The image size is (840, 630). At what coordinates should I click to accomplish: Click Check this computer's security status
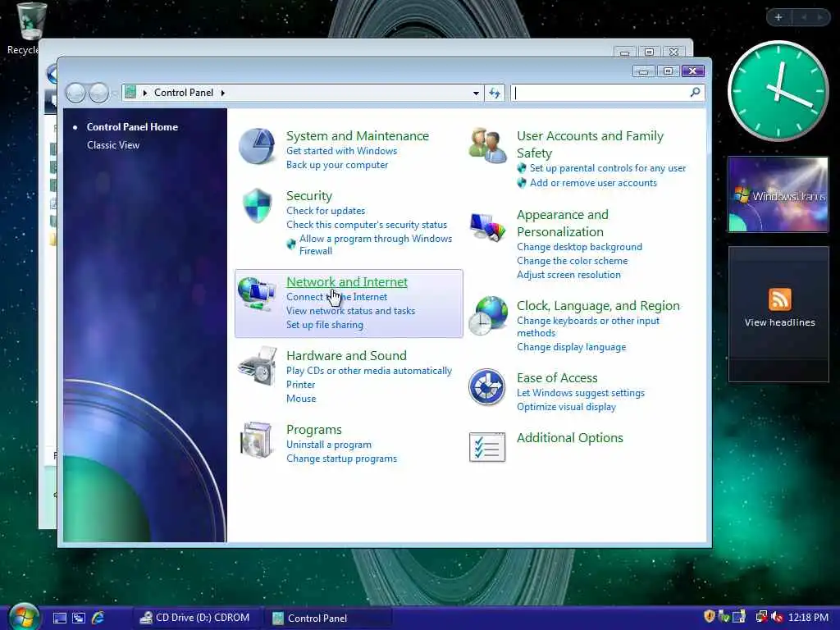(x=367, y=225)
